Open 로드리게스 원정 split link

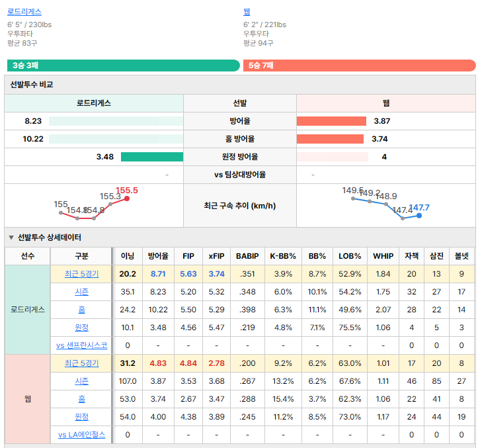point(81,328)
